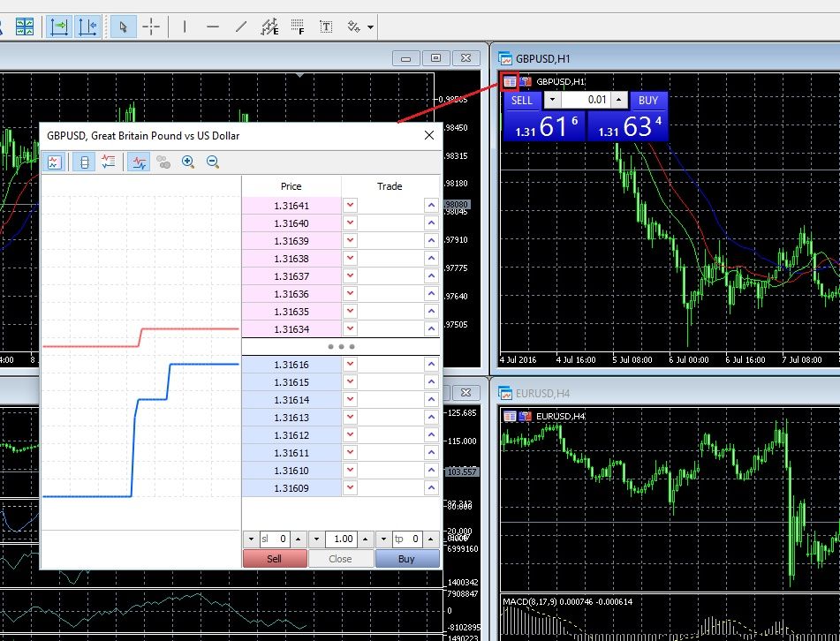
Task: Click the blue Buy button in depth window
Action: (x=407, y=559)
